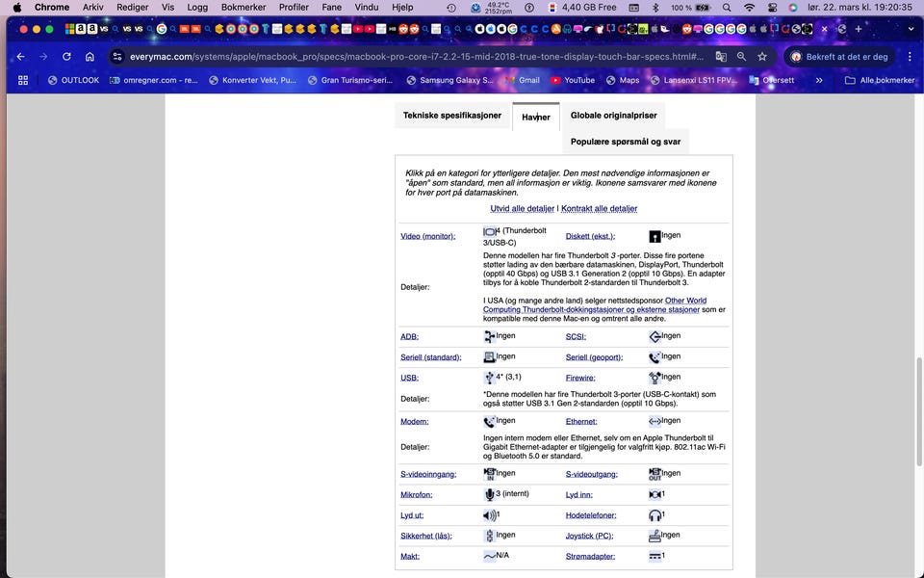924x578 pixels.
Task: Click the USB trident icon
Action: (489, 378)
